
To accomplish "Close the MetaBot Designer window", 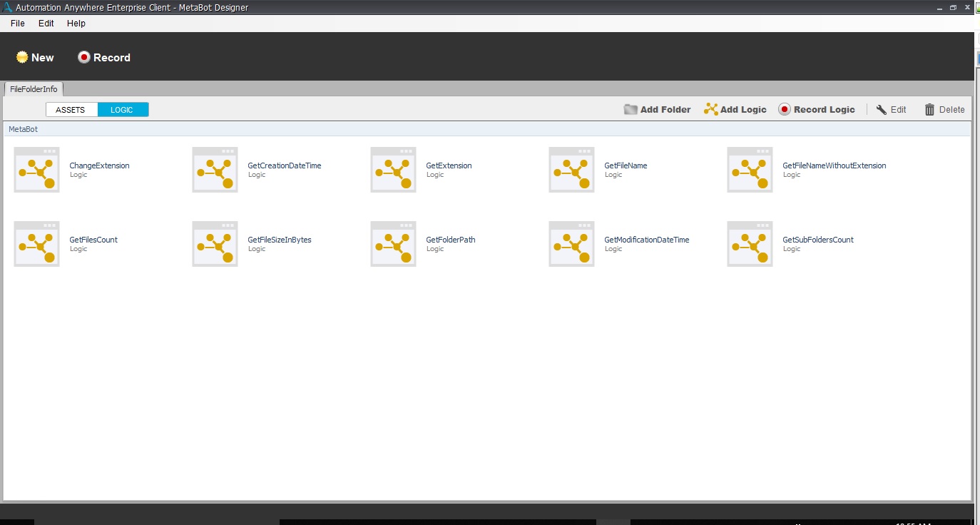I will coord(967,7).
